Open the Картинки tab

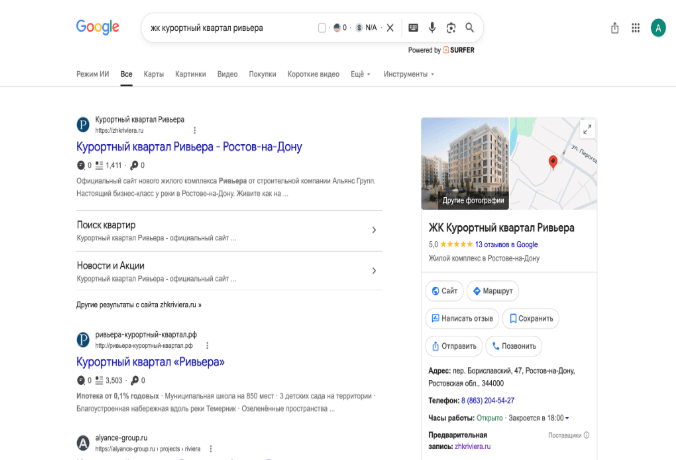point(191,74)
